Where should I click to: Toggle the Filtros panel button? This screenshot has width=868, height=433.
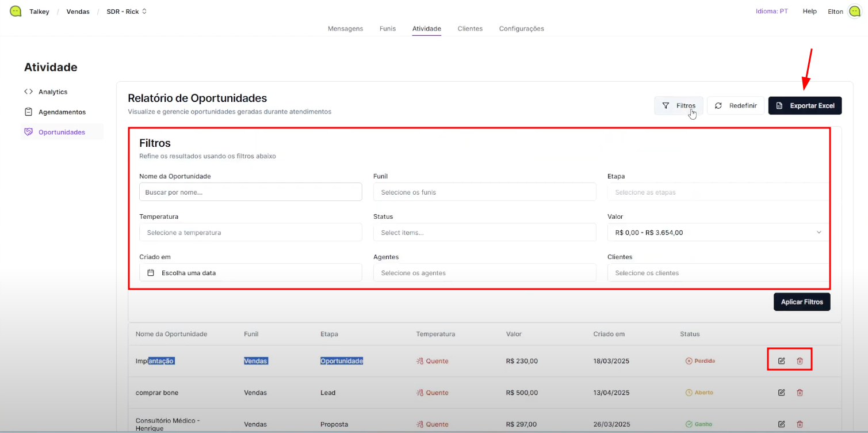tap(678, 106)
